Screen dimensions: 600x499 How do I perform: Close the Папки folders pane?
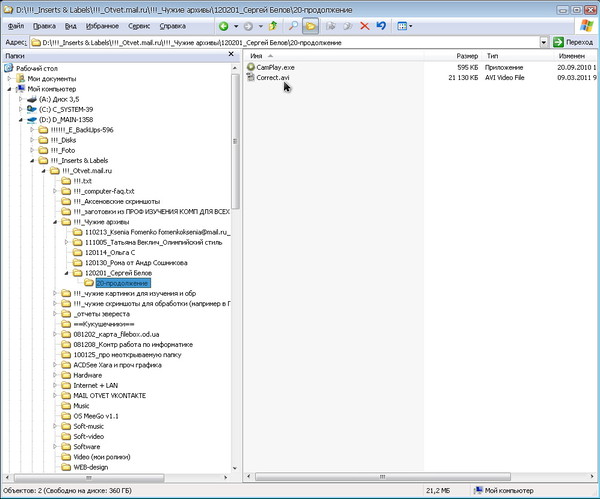point(231,54)
